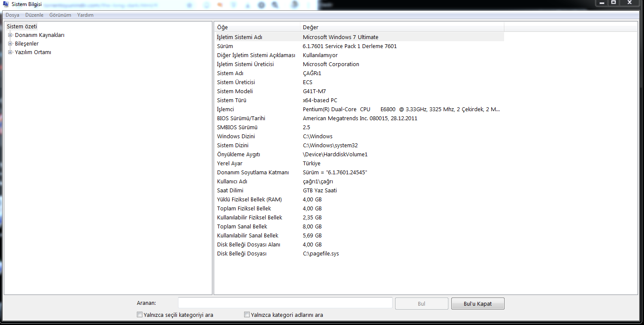644x325 pixels.
Task: Minimize the Sistem Bilgisi window
Action: pos(602,3)
